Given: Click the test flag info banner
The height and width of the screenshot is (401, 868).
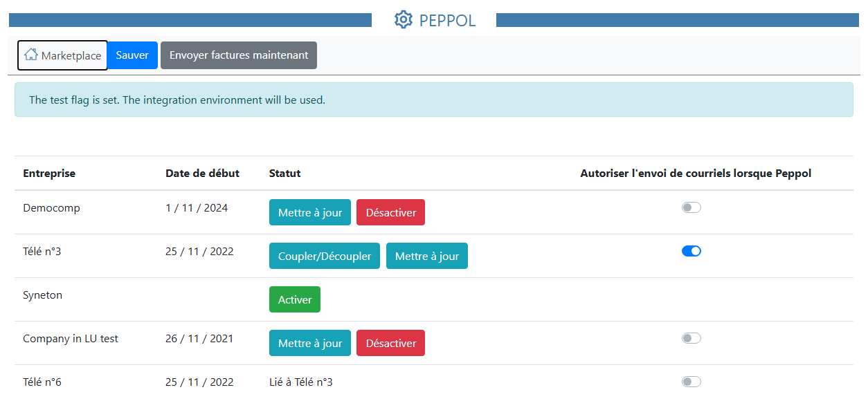Looking at the screenshot, I should pyautogui.click(x=433, y=100).
